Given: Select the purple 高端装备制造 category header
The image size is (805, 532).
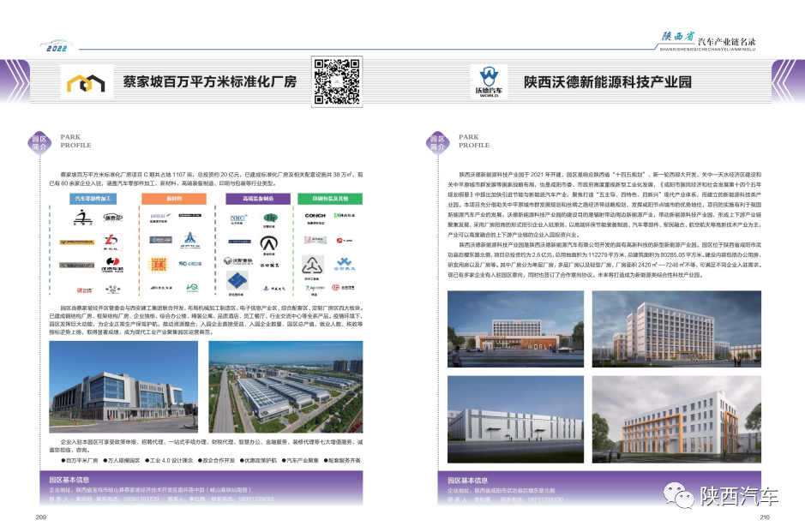Looking at the screenshot, I should click(x=258, y=198).
